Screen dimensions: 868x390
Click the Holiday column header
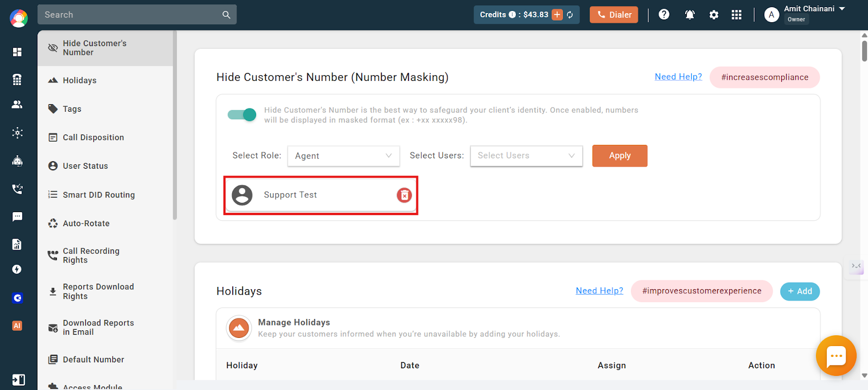tap(242, 366)
